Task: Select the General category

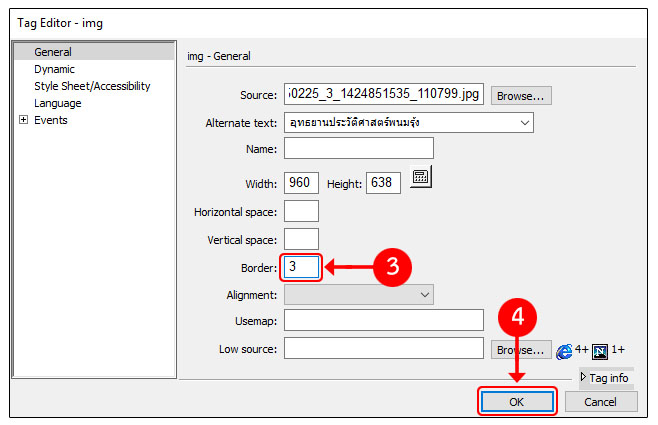Action: [x=52, y=52]
